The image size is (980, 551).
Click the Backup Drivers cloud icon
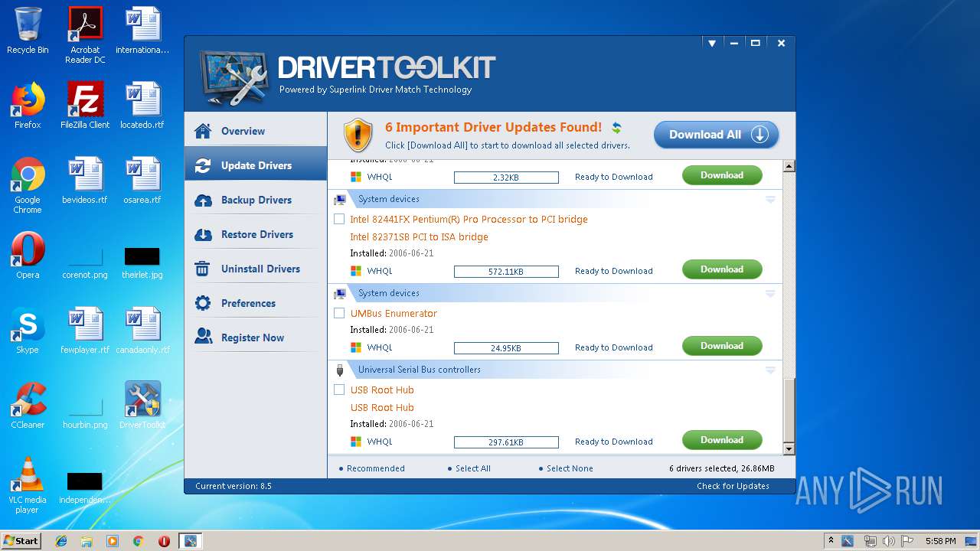[203, 200]
